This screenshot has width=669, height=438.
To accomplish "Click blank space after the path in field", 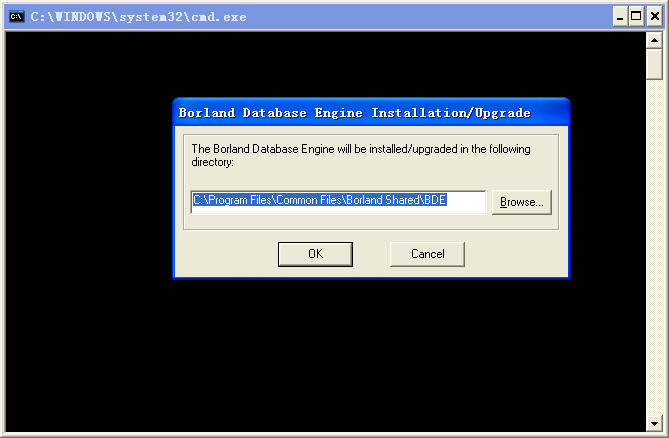I will [465, 202].
